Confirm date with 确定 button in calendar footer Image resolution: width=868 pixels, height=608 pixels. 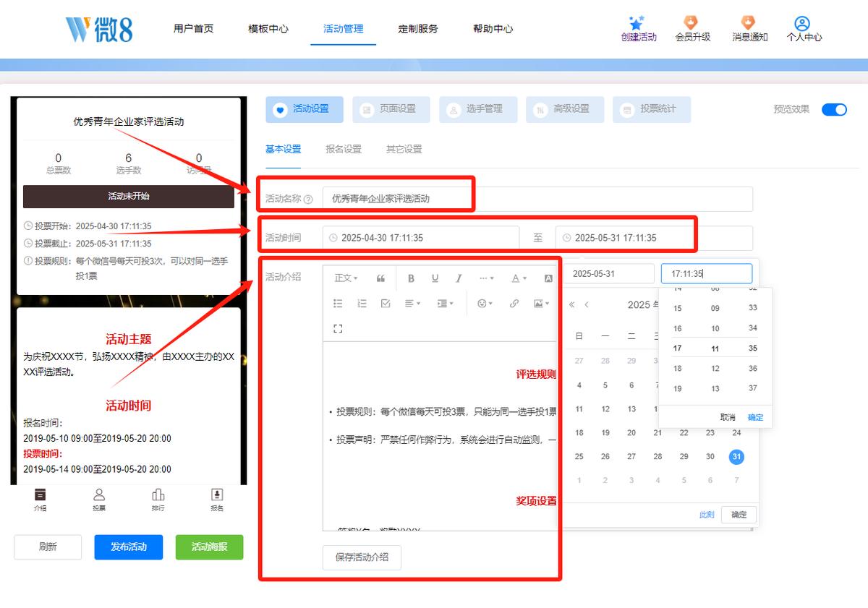(739, 515)
